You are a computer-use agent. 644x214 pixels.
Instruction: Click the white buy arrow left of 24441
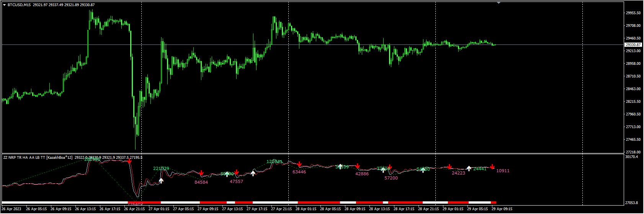(469, 168)
